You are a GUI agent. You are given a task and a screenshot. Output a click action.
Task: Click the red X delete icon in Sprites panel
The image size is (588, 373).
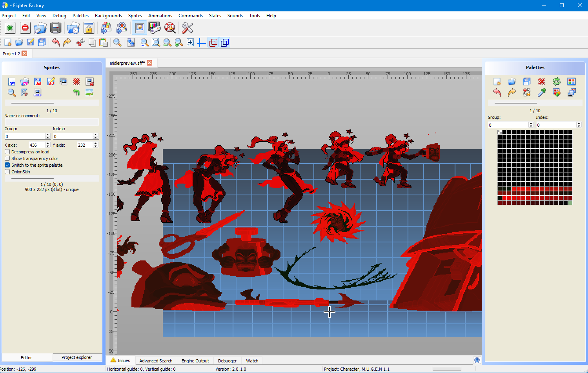coord(76,82)
